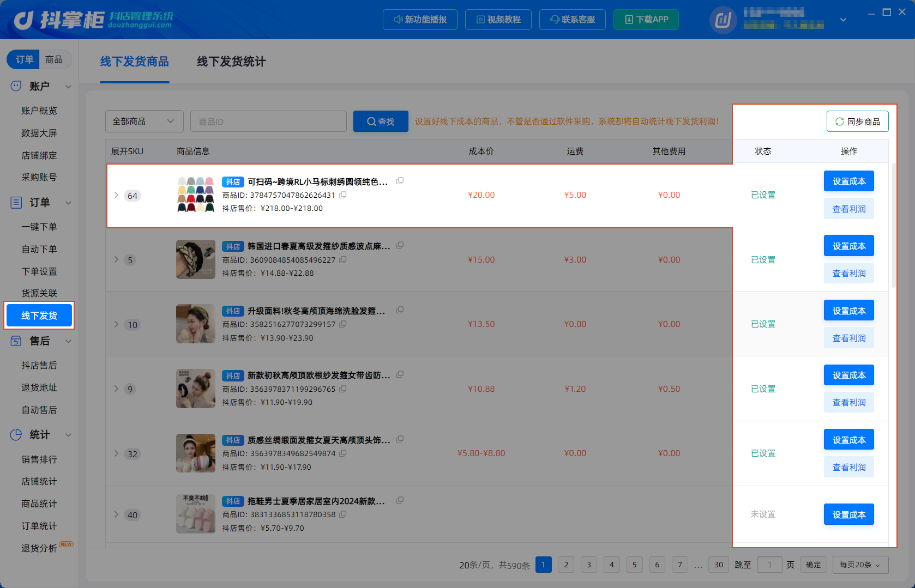915x588 pixels.
Task: Expand SKU list for row with 5 SKUs
Action: (x=116, y=259)
